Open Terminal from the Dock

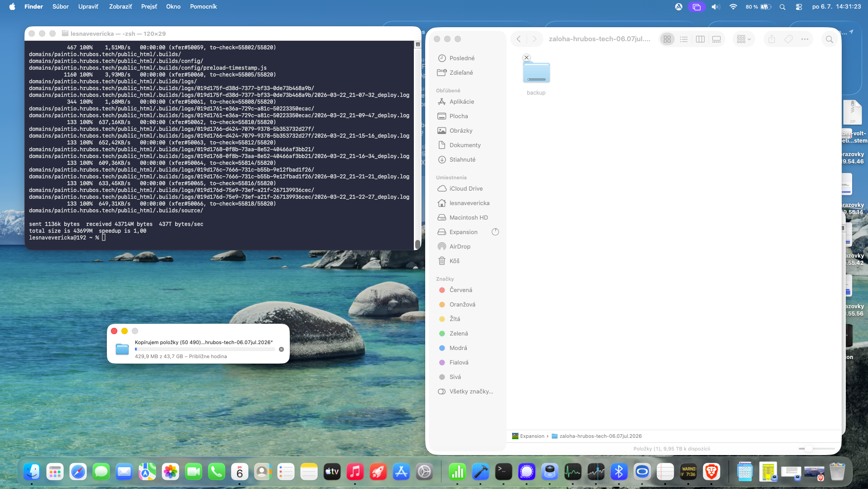(504, 472)
